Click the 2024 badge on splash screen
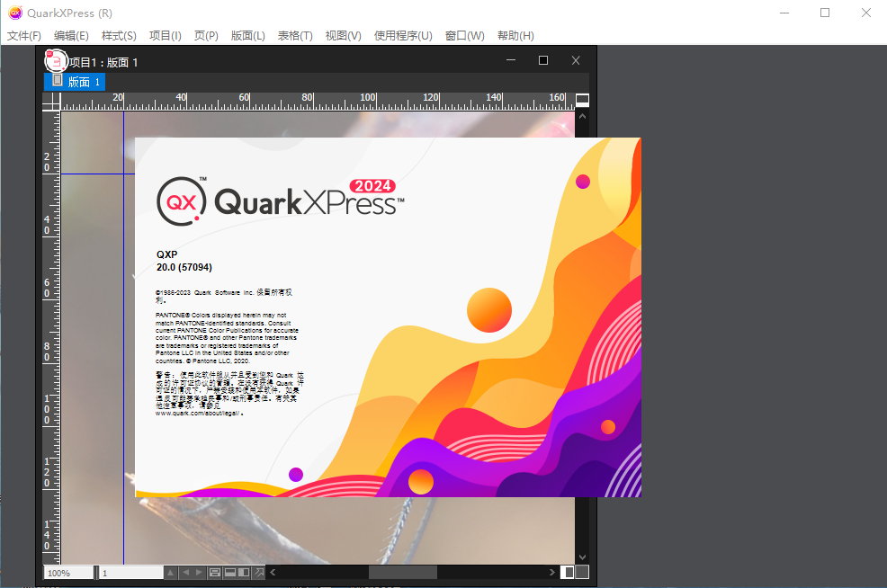The width and height of the screenshot is (887, 588). pyautogui.click(x=372, y=186)
